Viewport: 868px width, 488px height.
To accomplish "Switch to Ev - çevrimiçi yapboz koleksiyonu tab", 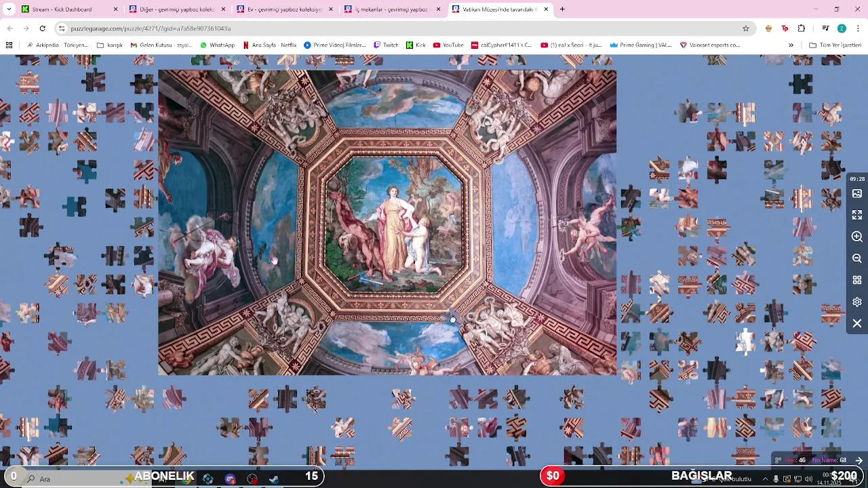I will tap(284, 9).
